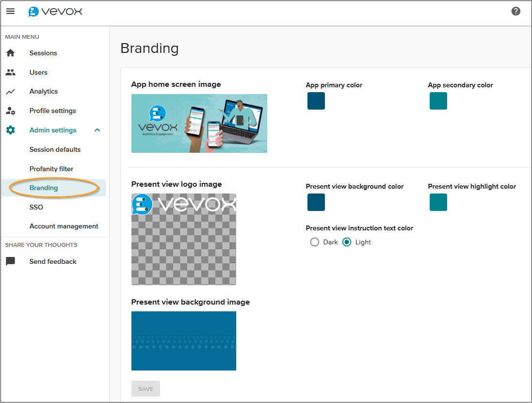Collapse the Admin settings chevron
The width and height of the screenshot is (532, 403).
coord(97,130)
